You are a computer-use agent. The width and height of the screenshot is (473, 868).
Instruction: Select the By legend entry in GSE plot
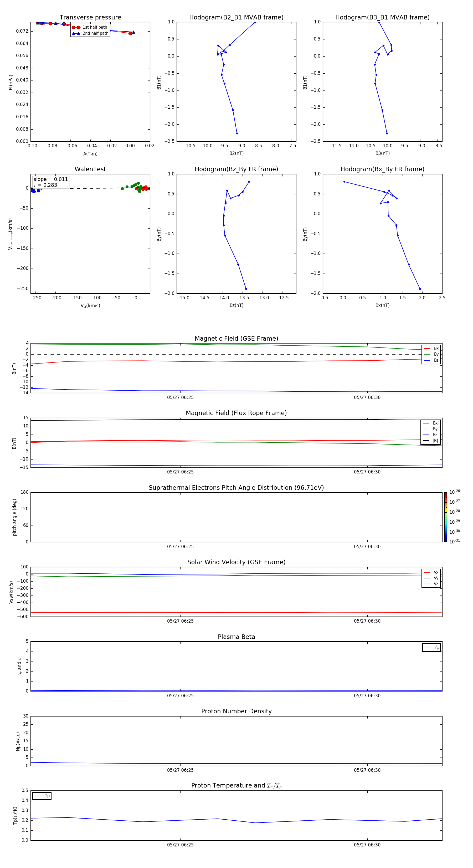[431, 354]
